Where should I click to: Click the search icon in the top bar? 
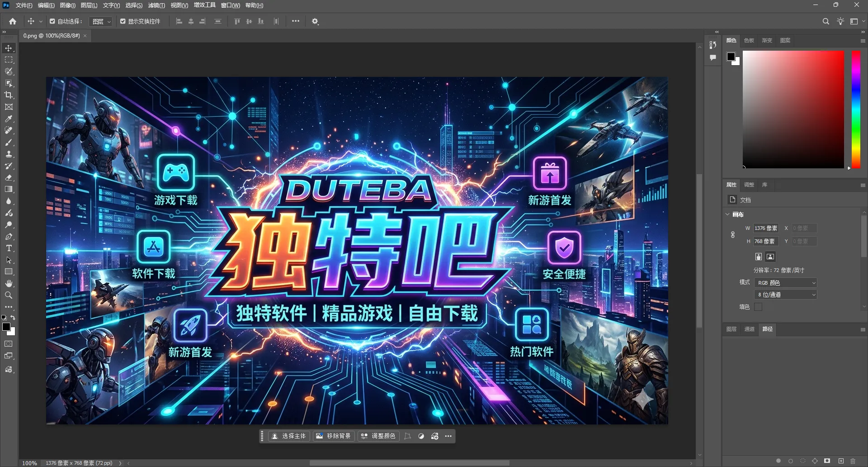826,21
